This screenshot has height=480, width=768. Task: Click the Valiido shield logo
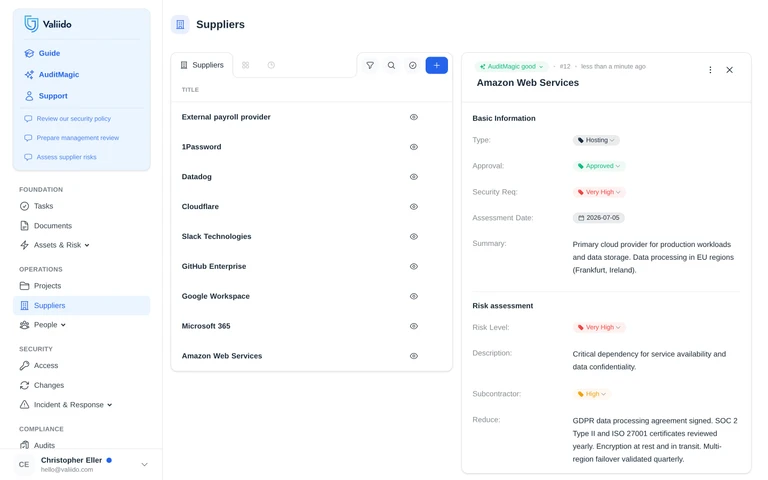[31, 24]
